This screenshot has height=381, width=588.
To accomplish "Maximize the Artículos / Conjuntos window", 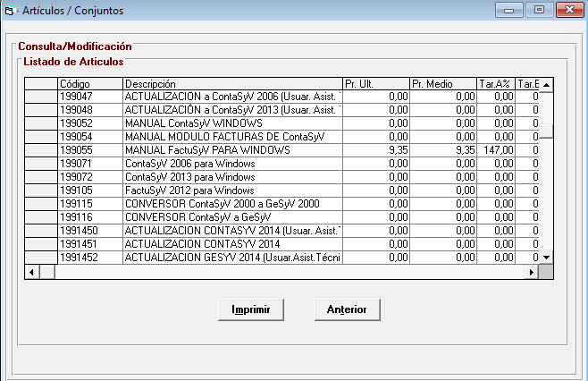I will [x=539, y=10].
